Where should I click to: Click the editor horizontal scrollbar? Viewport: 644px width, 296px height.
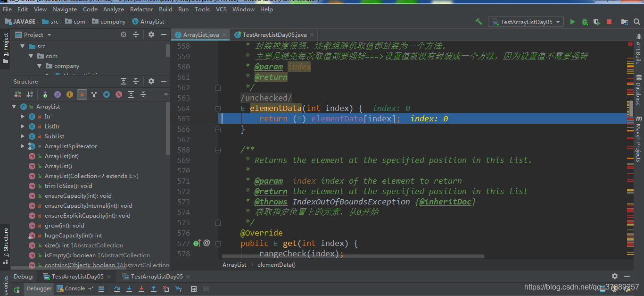353,256
